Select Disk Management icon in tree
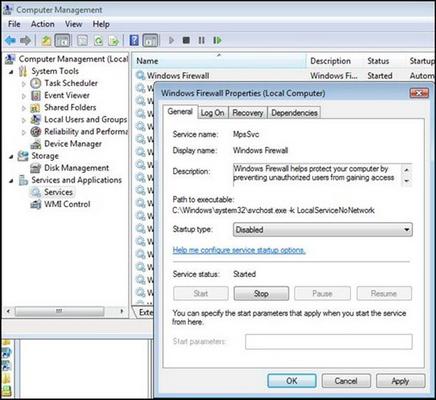436x400 pixels. click(36, 168)
